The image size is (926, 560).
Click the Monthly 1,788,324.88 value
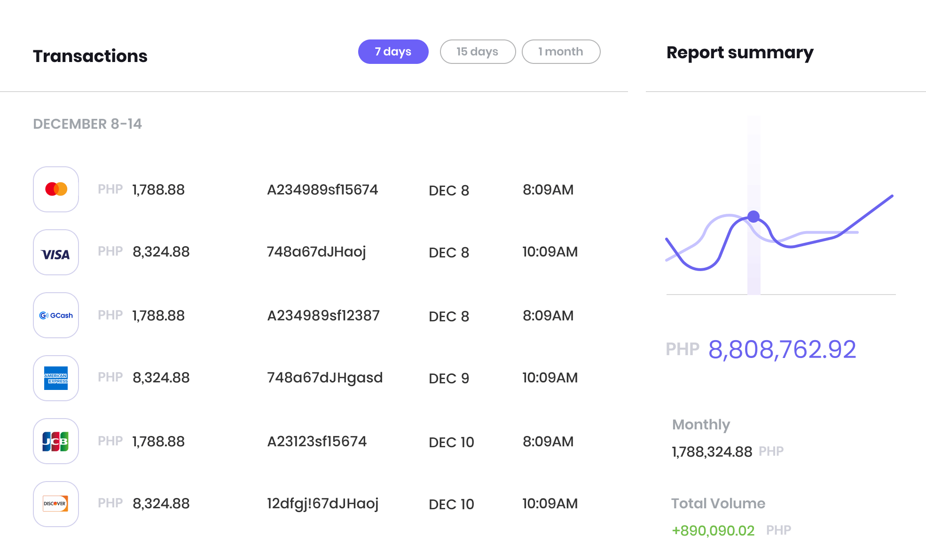click(x=712, y=452)
